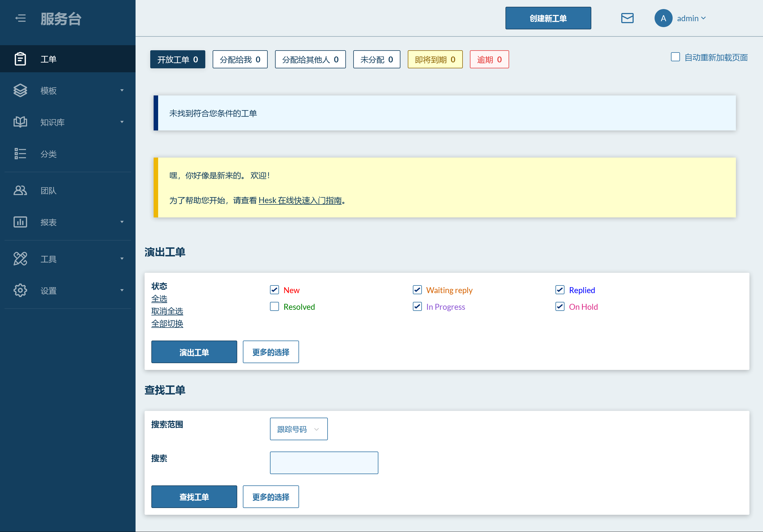
Task: Click the 分类 (category) sidebar icon
Action: coord(20,154)
